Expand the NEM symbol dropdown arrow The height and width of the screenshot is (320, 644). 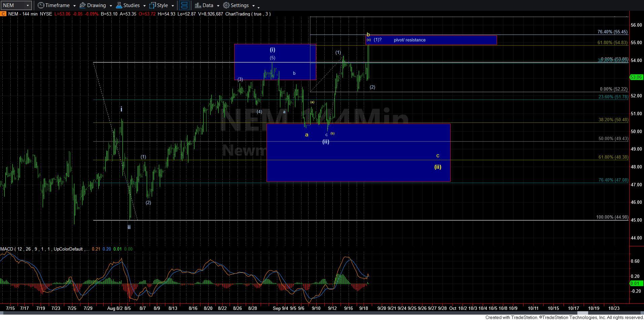click(28, 5)
